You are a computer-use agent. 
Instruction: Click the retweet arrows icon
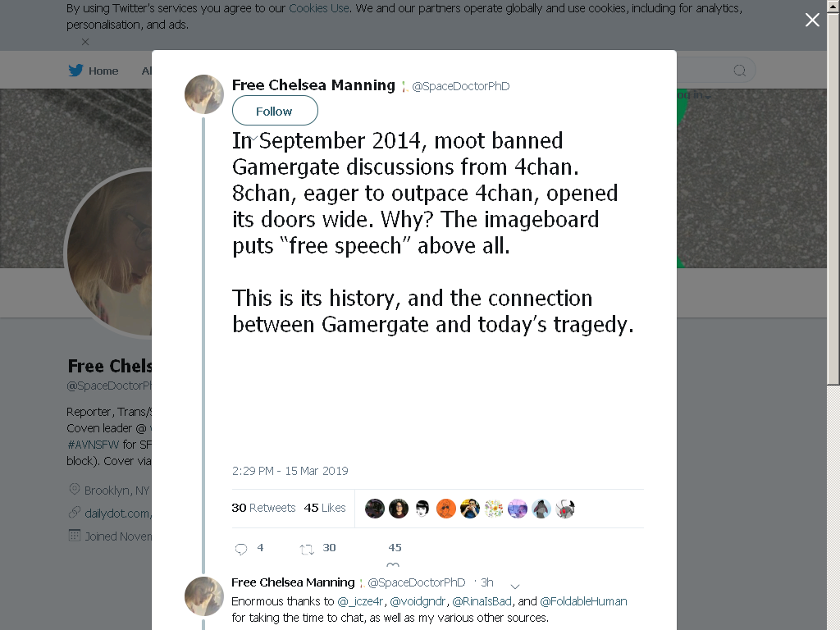(x=307, y=549)
